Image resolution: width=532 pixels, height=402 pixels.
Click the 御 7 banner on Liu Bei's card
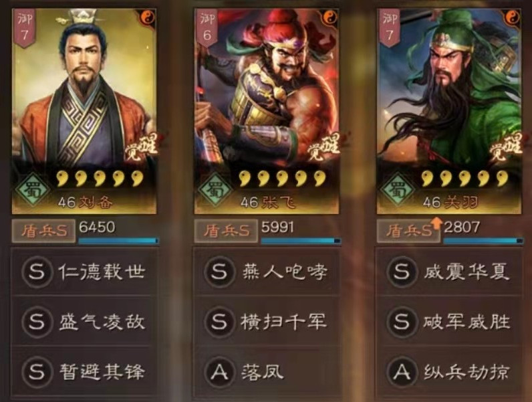click(25, 28)
